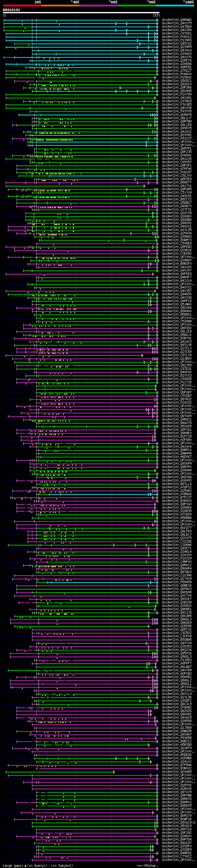Select the UniRef100_Q9FUR6 label
This screenshot has width=197, height=868.
point(177,88)
